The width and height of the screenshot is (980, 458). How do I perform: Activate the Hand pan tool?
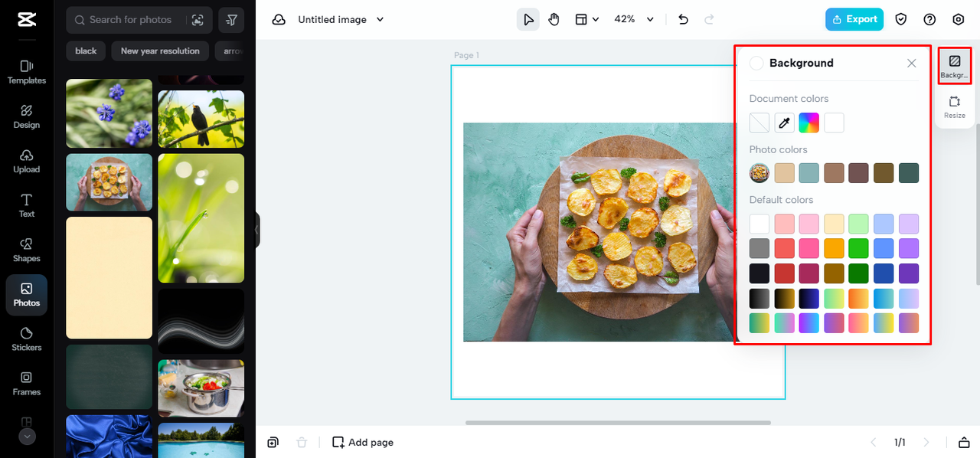point(554,20)
